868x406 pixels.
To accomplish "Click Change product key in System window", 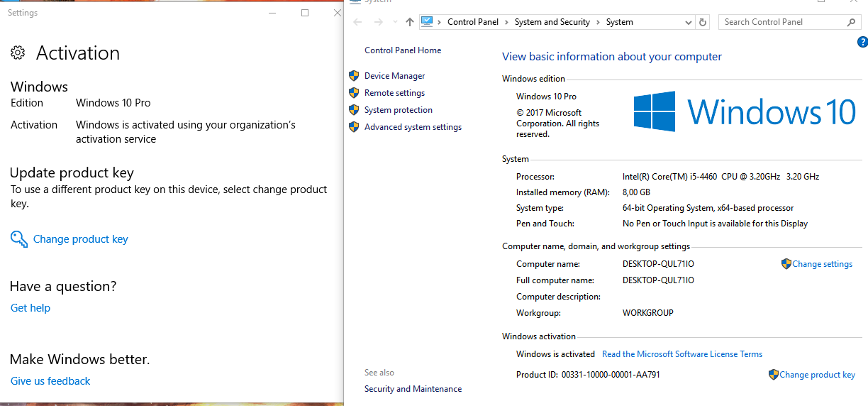I will [818, 375].
